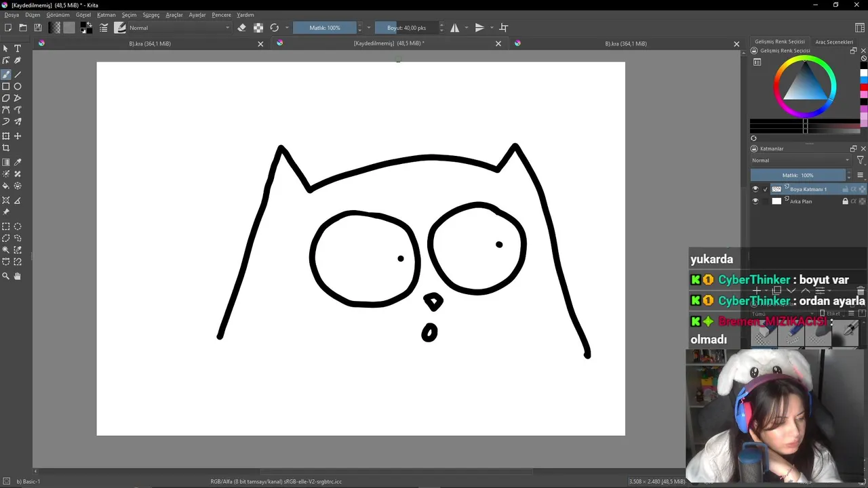
Task: Select the Line tool
Action: (18, 75)
